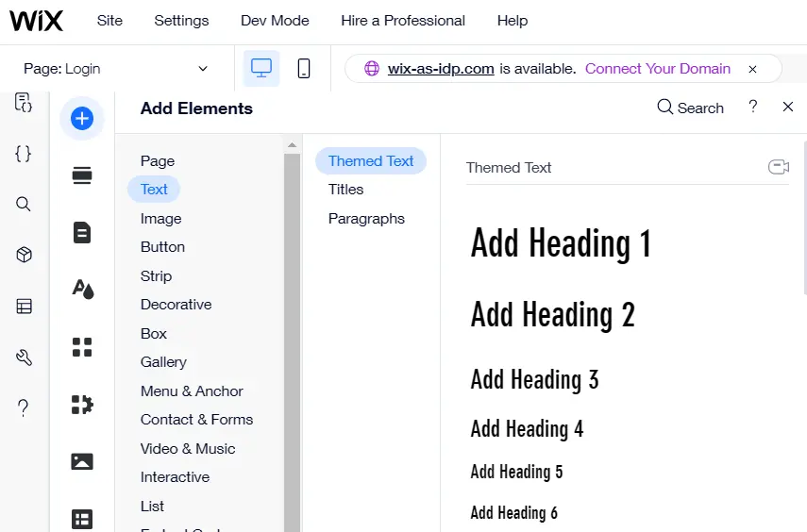Screen dimensions: 807x532
Task: Click the blue Add Elements plus button
Action: pyautogui.click(x=82, y=118)
